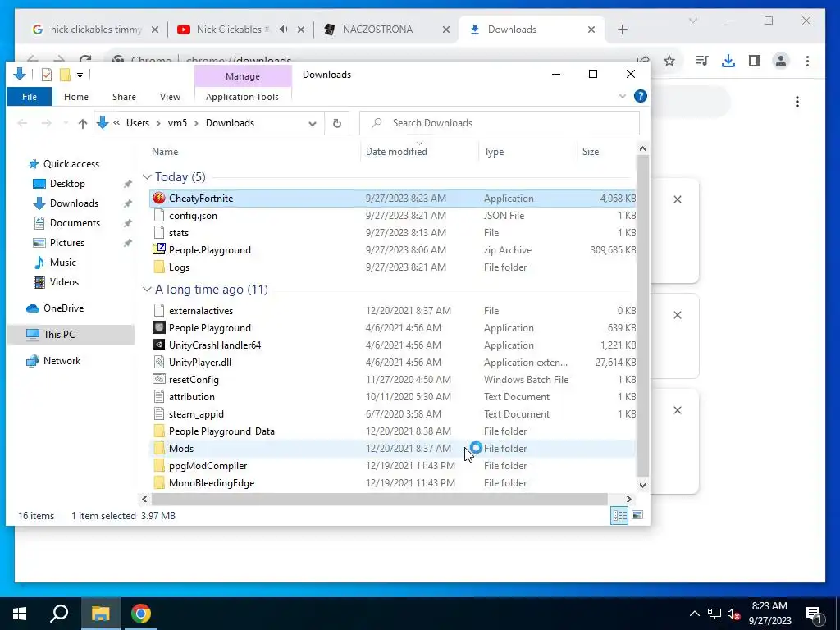This screenshot has width=840, height=630.
Task: Click the Properties icon in Quick Access Toolbar
Action: click(47, 75)
